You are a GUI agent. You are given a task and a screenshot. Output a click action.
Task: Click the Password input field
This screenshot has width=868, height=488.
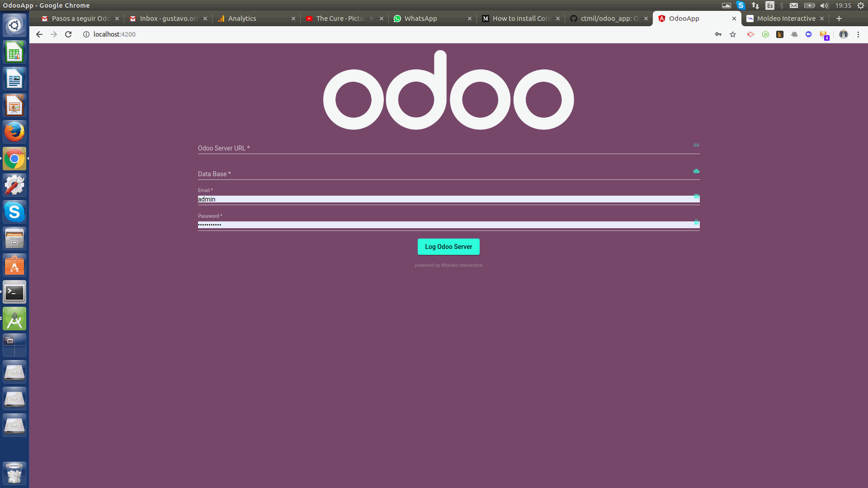448,225
